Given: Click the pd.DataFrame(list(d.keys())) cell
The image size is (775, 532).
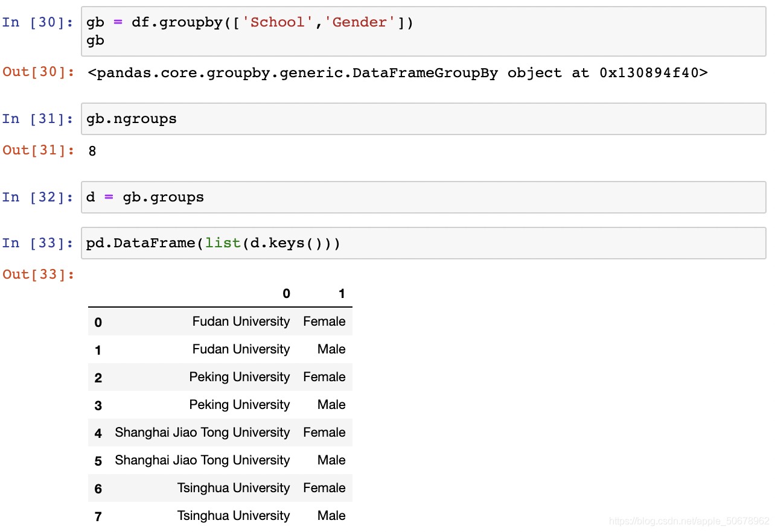Looking at the screenshot, I should [x=423, y=243].
